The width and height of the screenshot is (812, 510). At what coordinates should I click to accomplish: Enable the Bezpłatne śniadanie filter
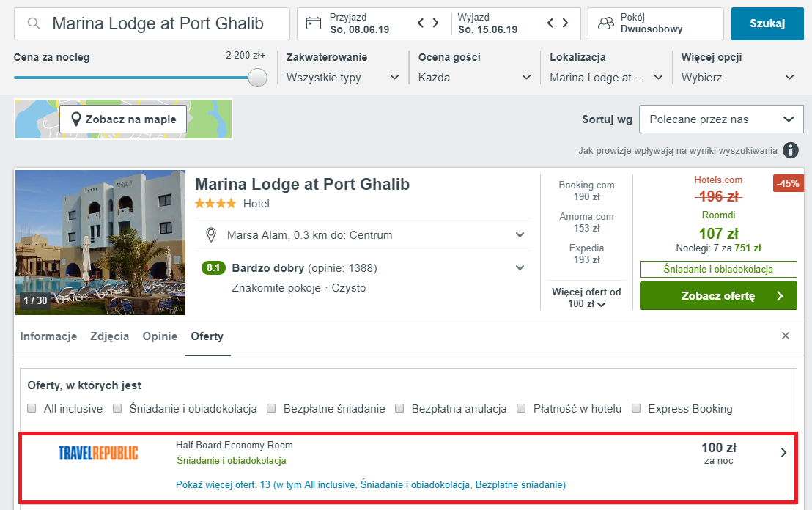(272, 409)
